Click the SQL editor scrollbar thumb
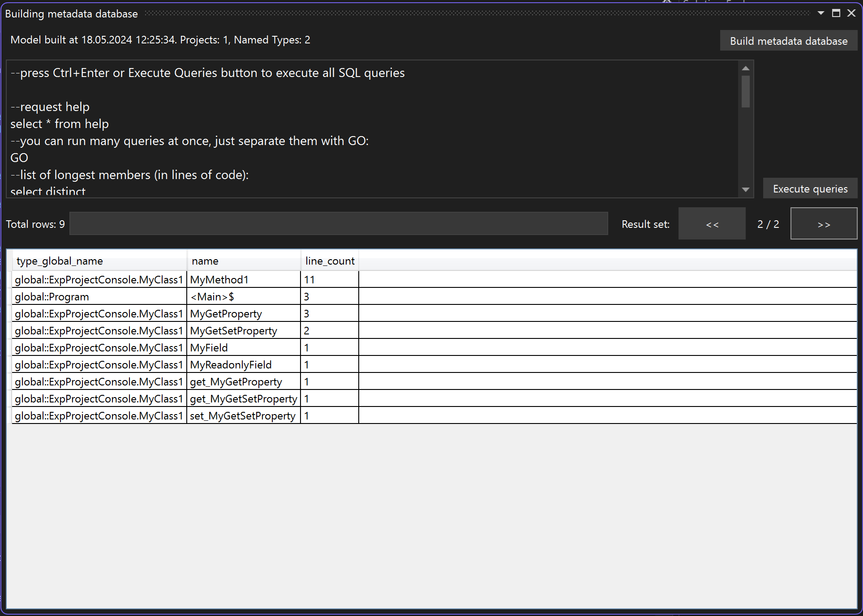 [x=746, y=92]
